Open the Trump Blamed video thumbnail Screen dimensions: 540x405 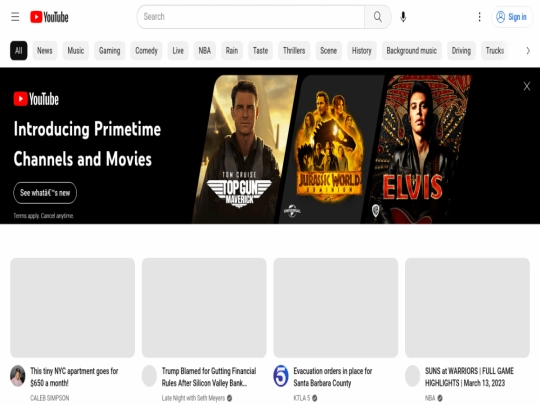pos(204,308)
